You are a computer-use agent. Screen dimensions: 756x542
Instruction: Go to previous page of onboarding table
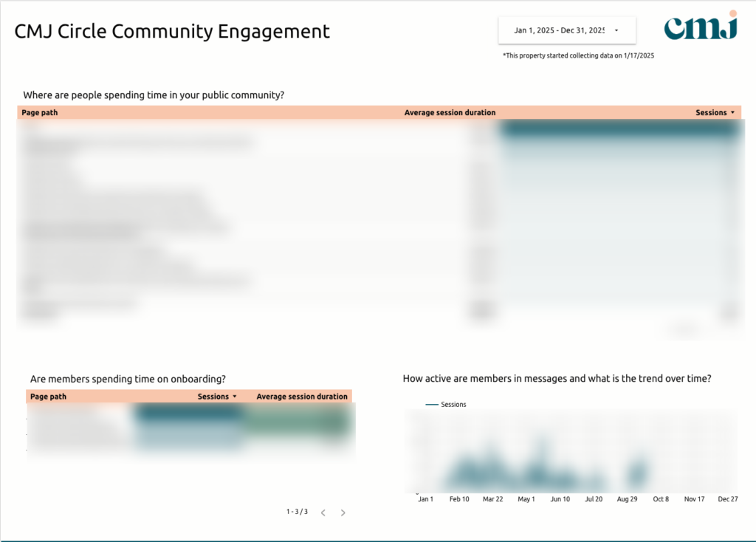click(323, 512)
